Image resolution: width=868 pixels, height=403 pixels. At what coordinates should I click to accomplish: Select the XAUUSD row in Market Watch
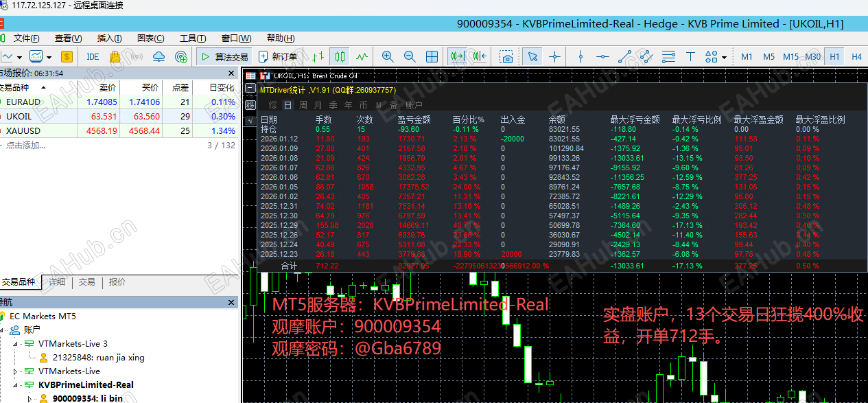pos(119,130)
